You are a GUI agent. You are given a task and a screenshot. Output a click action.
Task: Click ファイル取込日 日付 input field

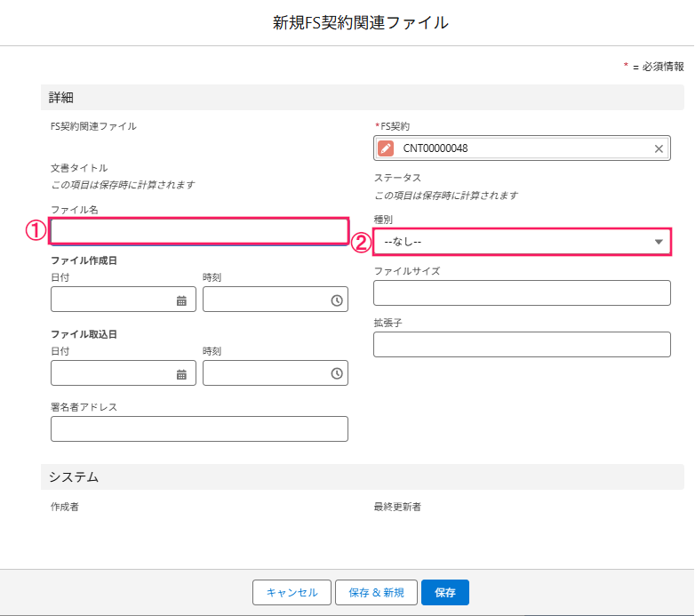(x=124, y=372)
